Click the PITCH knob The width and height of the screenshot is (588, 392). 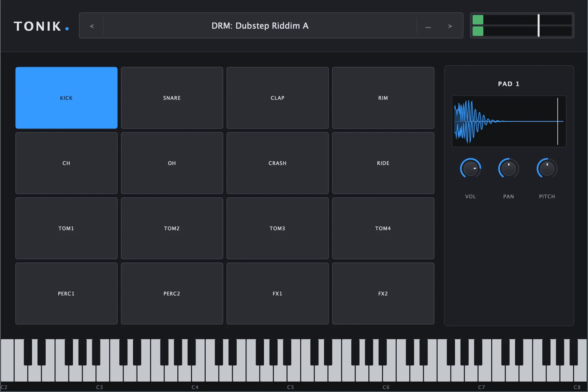pos(547,168)
